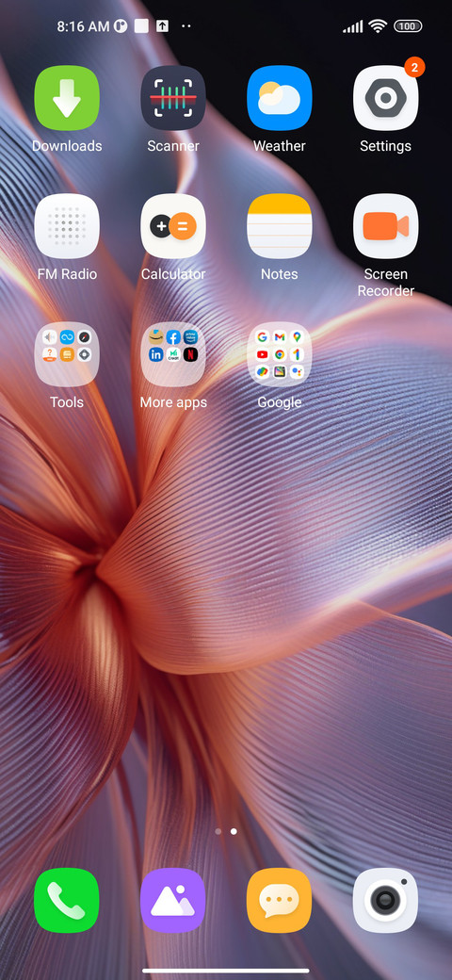Tap Google Assistant icon inside Google folder

click(x=297, y=372)
